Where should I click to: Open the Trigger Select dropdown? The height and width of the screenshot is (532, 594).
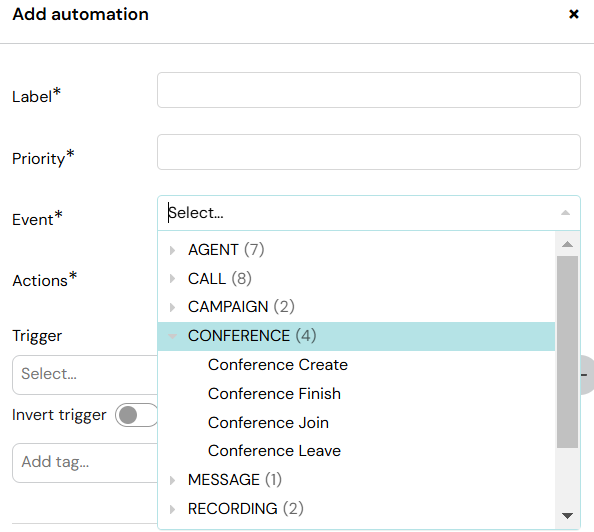pyautogui.click(x=85, y=375)
